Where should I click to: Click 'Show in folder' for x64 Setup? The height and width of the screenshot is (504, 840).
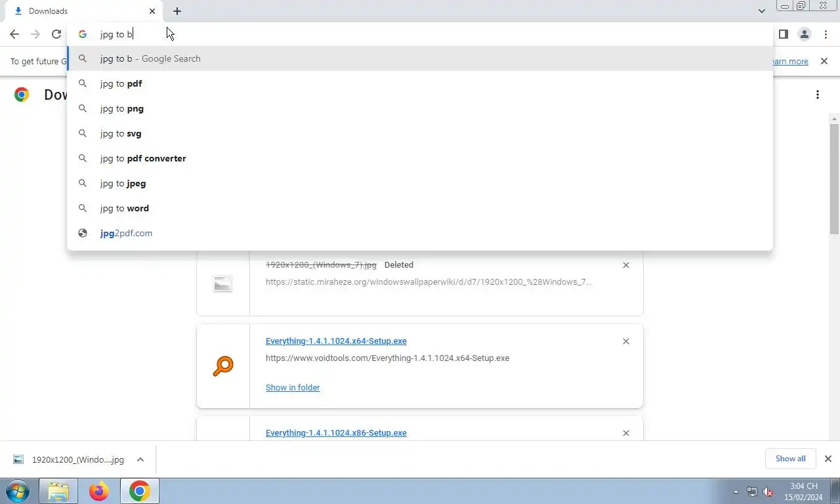tap(293, 387)
